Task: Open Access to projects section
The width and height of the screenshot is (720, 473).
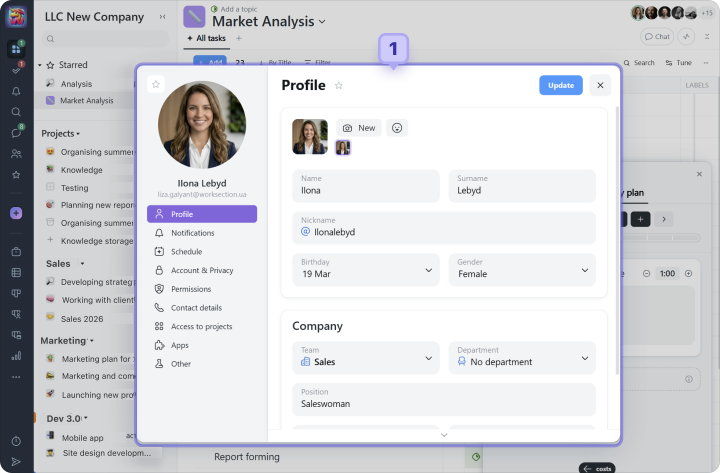Action: (x=201, y=326)
